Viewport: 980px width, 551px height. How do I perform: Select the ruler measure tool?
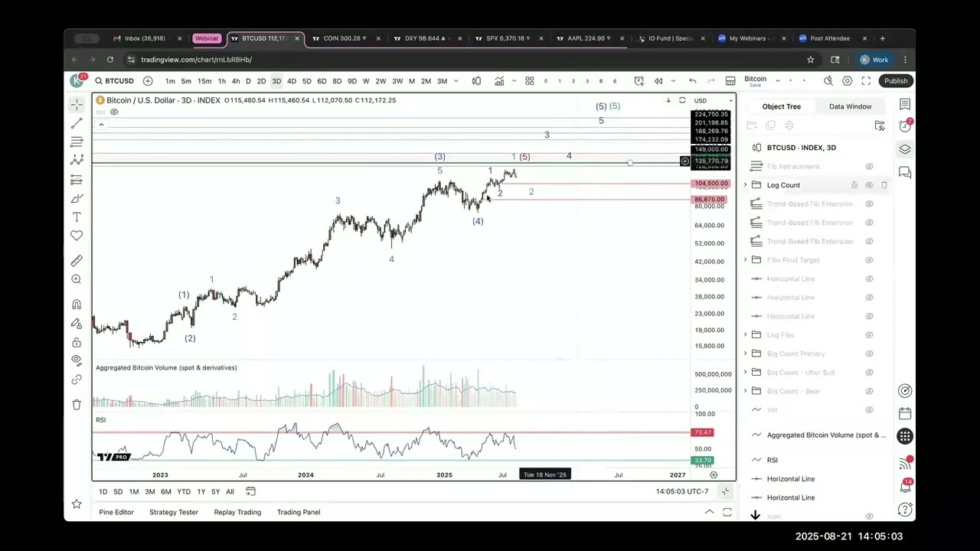(77, 261)
